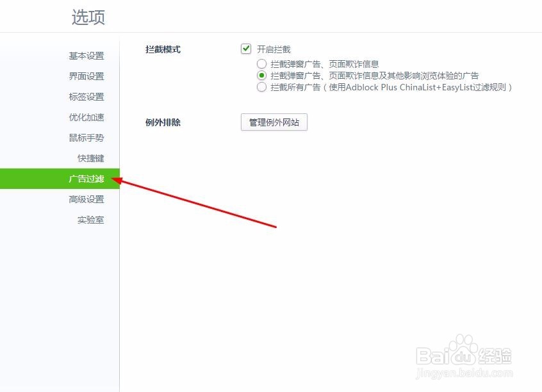Open the 界面设置 section
Screen dimensions: 542x392
(86, 76)
